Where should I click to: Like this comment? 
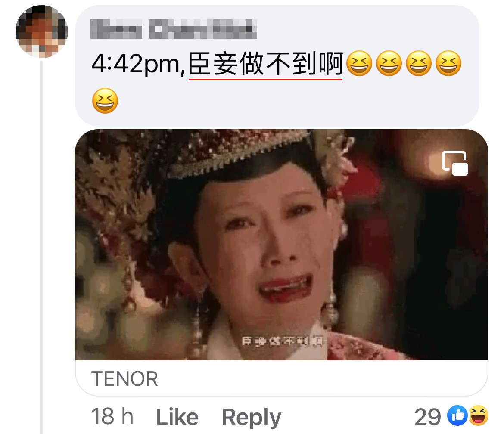tap(177, 417)
